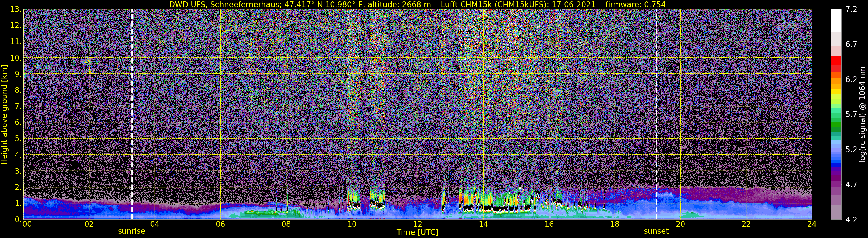Click the white dashed sunset marker line

(656, 115)
